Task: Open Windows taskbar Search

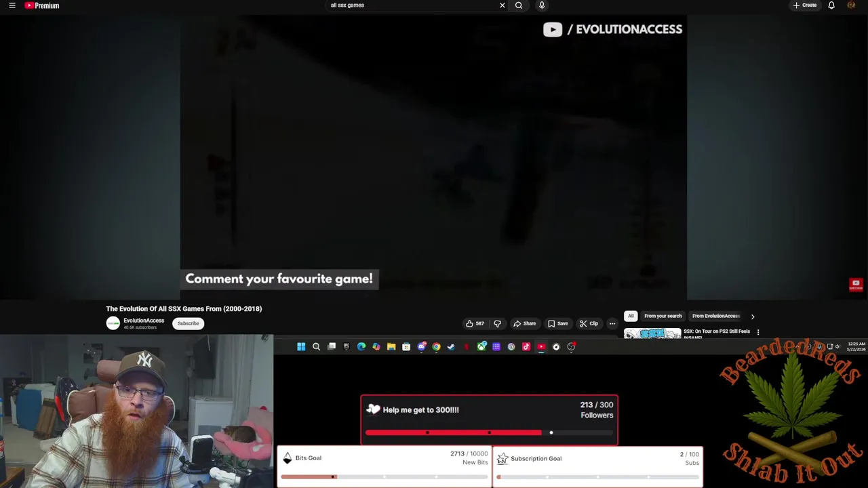Action: (x=316, y=347)
